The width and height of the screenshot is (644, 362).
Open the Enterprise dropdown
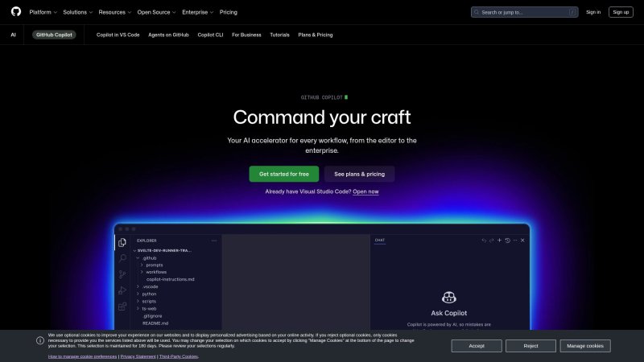197,12
